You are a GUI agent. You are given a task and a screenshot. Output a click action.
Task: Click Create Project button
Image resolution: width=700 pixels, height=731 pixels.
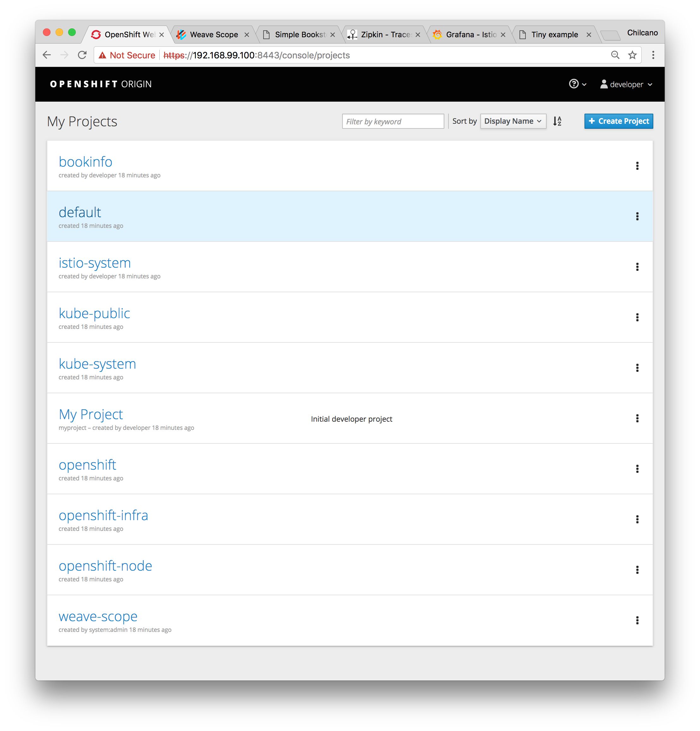tap(618, 121)
